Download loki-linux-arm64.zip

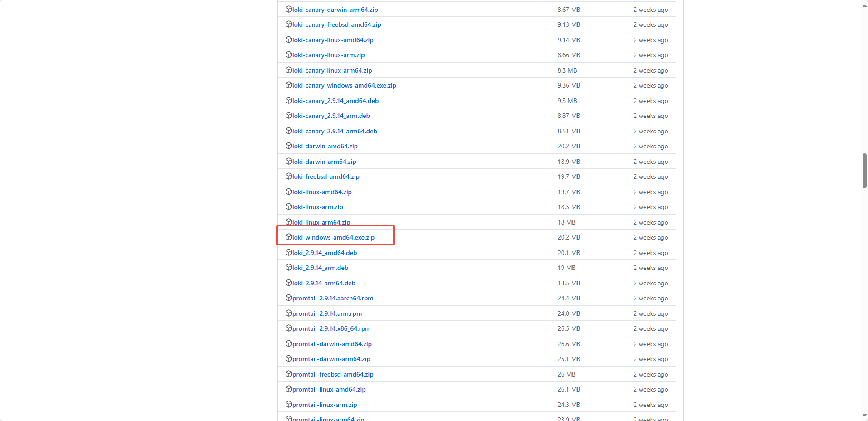tap(321, 222)
